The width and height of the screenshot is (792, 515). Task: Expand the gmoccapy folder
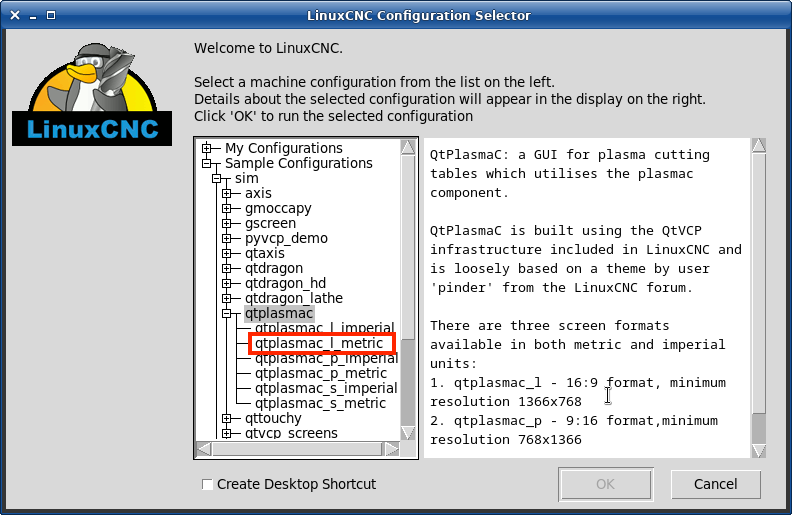click(x=226, y=208)
